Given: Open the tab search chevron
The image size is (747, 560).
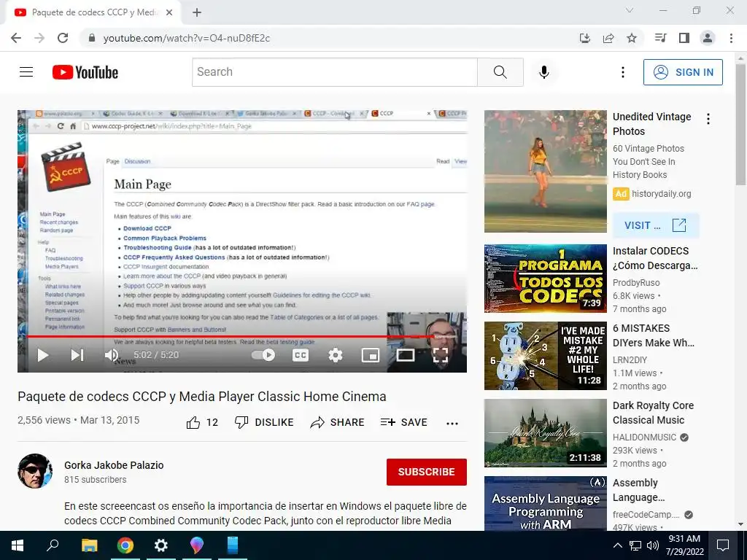Looking at the screenshot, I should point(630,10).
